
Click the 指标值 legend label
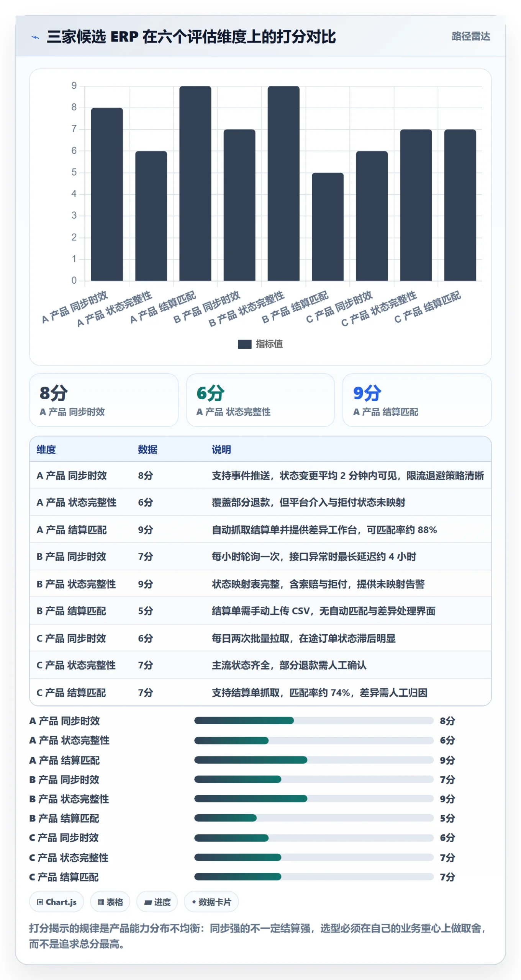click(x=269, y=344)
